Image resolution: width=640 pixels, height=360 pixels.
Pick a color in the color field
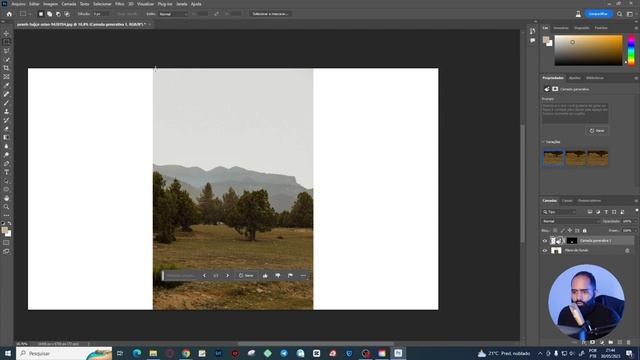(588, 51)
